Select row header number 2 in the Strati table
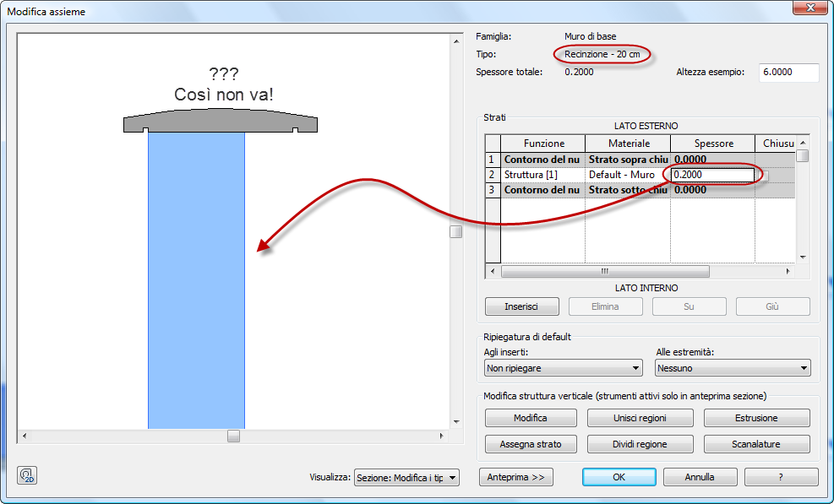 pos(493,175)
